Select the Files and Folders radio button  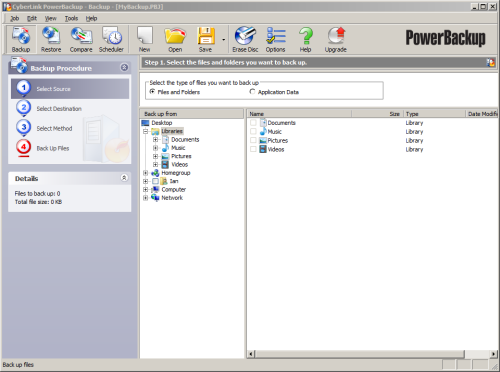[152, 92]
